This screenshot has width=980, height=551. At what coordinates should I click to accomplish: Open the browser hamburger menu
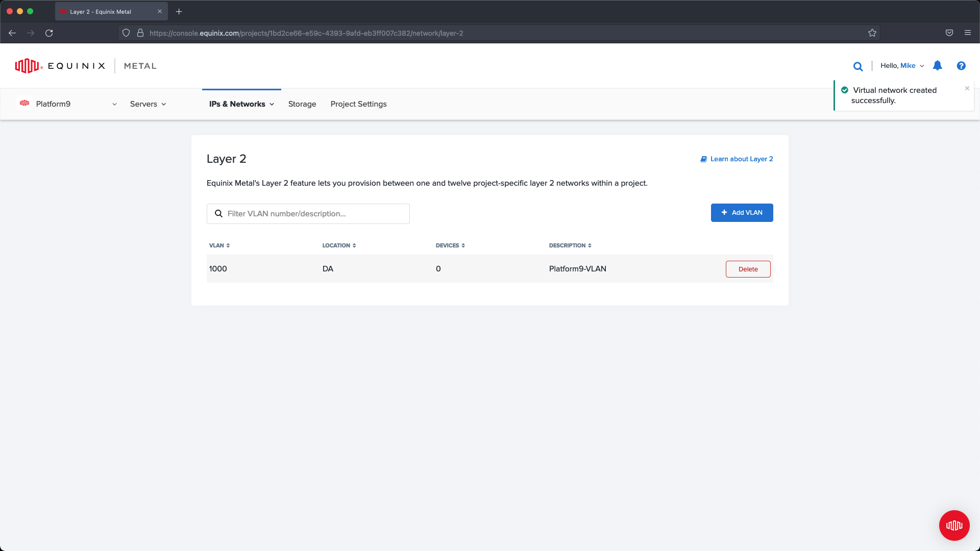coord(968,33)
